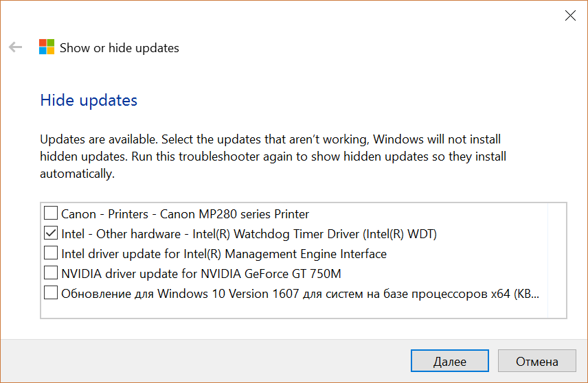Close the troubleshooter with the X icon

coord(570,15)
